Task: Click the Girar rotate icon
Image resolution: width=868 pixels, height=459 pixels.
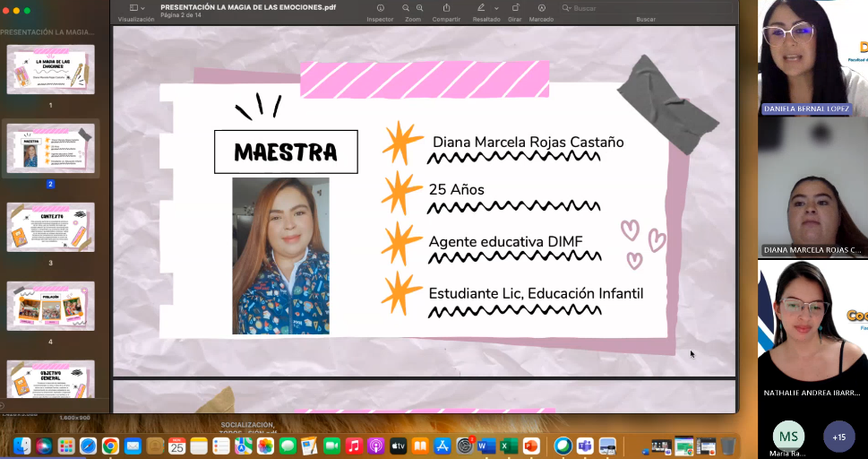Action: coord(515,8)
